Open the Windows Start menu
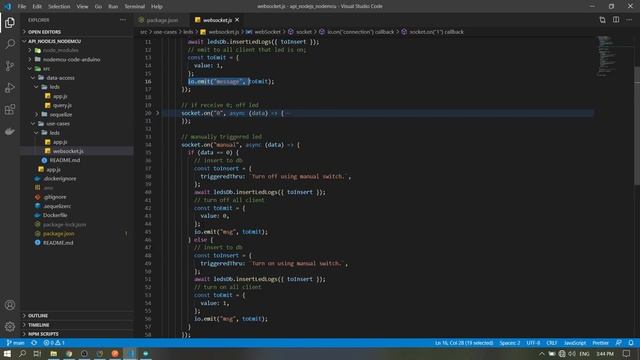640x360 pixels. pyautogui.click(x=7, y=353)
